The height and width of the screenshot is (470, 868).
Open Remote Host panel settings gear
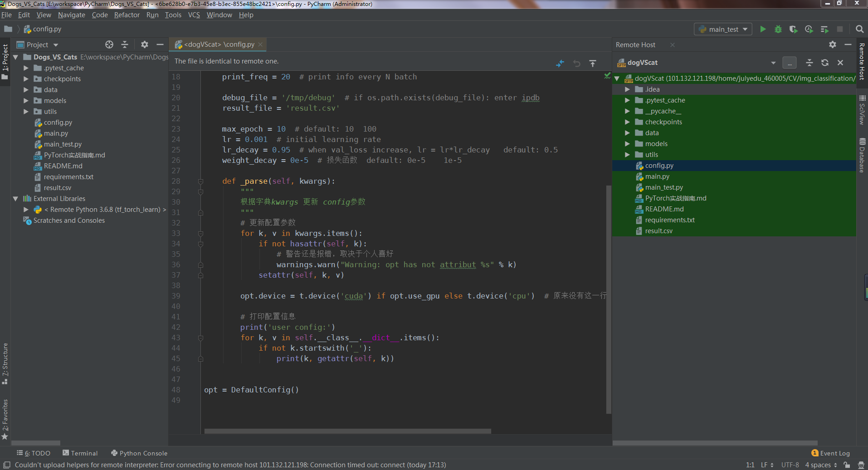point(833,44)
